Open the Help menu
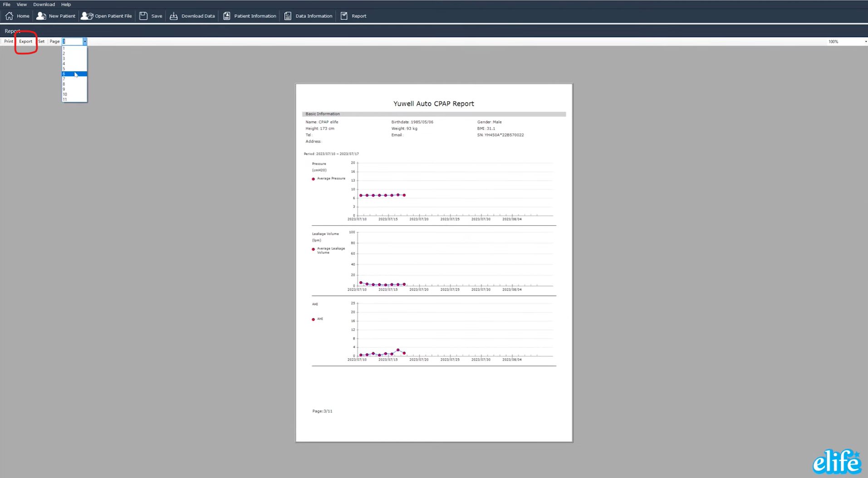 tap(66, 5)
